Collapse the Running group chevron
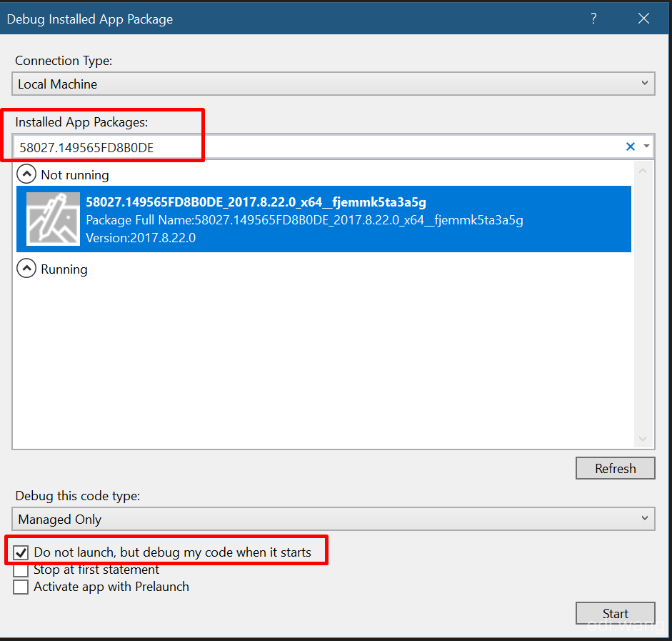Viewport: 672px width, 641px height. 26,269
